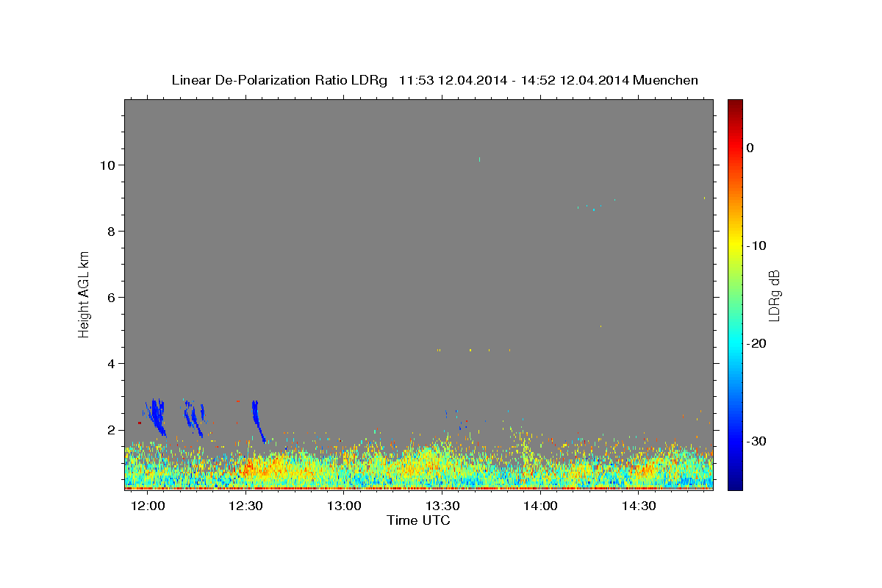This screenshot has width=882, height=588.
Task: Click the "Time UTC" axis label
Action: point(418,520)
